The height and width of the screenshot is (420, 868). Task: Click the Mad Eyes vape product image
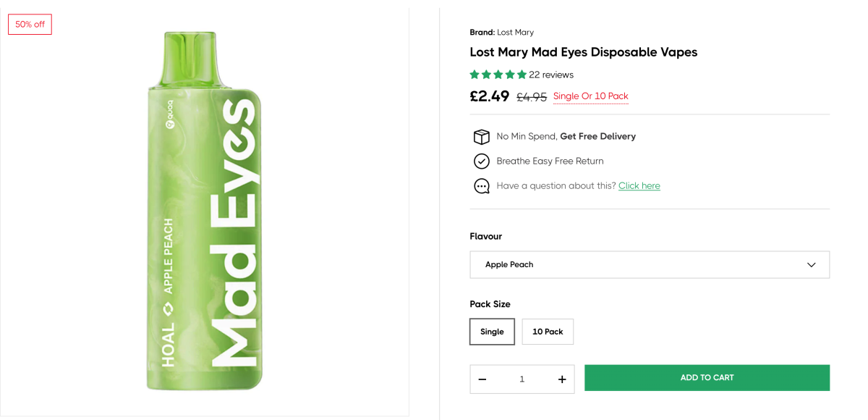pyautogui.click(x=204, y=210)
